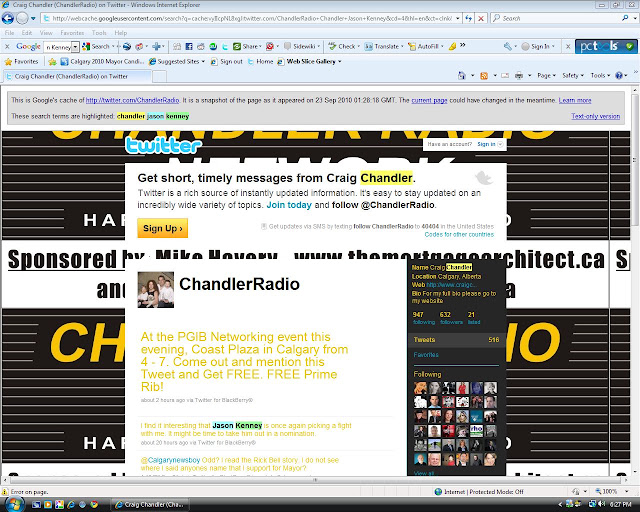Select the Craig Chandler on Twitter tab
The height and width of the screenshot is (512, 640).
(78, 76)
